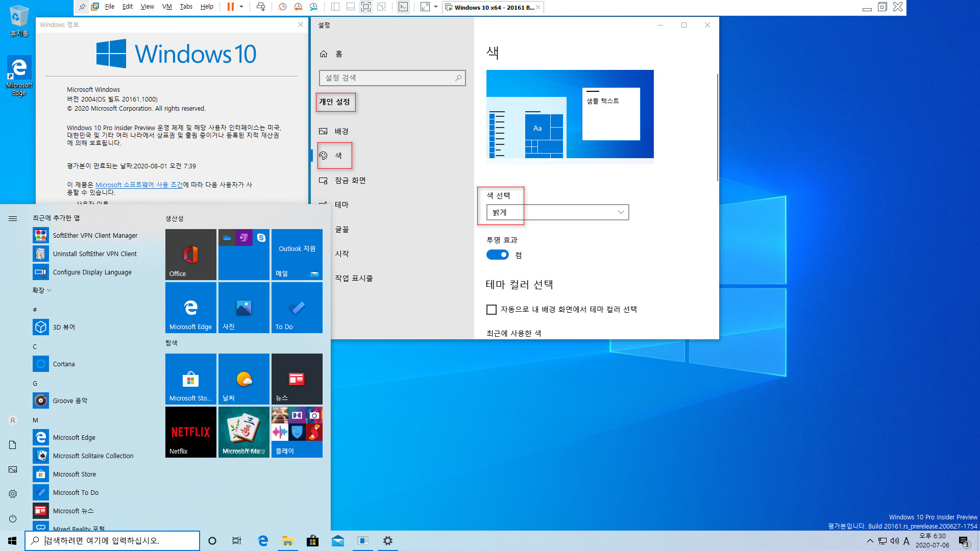Click the Settings window vertical scrollbar

717,128
